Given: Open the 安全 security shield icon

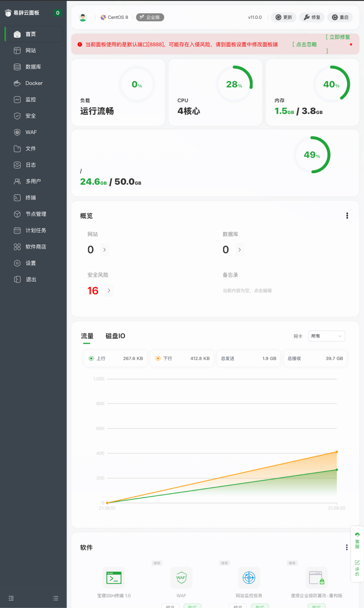Looking at the screenshot, I should [x=17, y=116].
